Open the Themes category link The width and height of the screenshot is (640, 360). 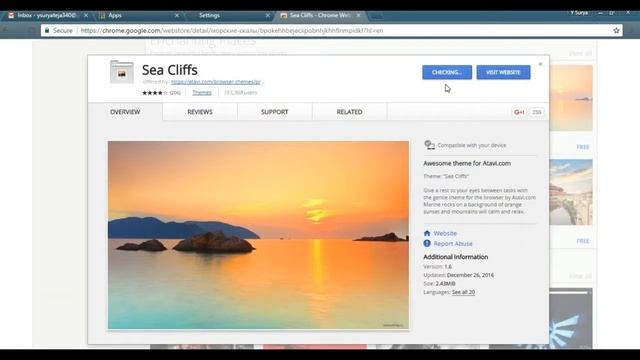click(202, 93)
